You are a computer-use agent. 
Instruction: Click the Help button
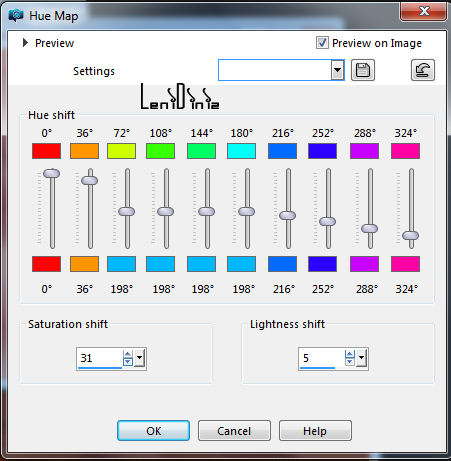(315, 431)
